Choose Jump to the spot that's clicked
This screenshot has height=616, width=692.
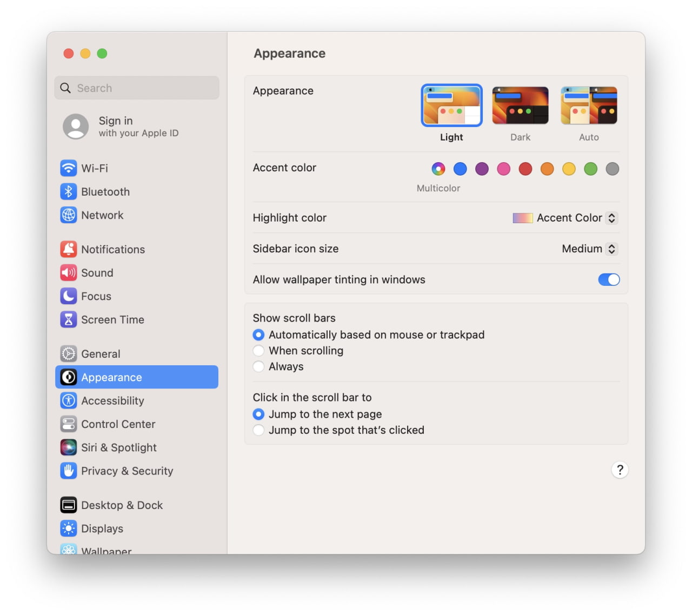tap(258, 430)
